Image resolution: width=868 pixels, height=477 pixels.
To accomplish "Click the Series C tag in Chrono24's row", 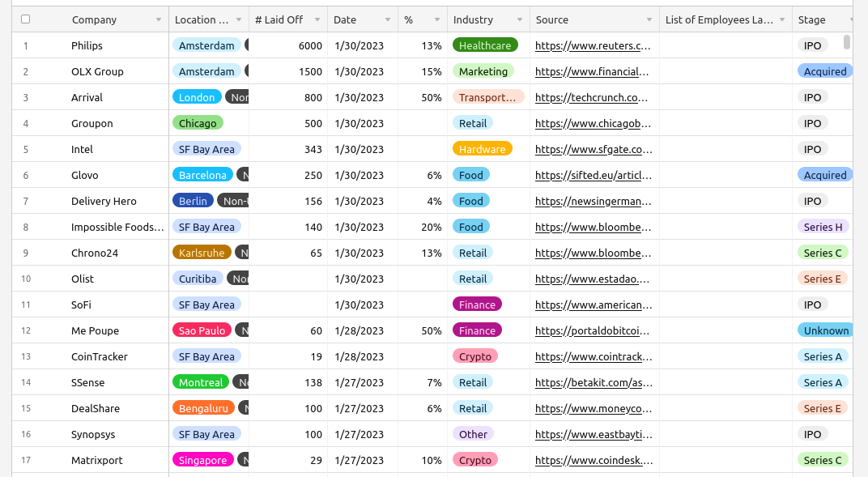I will [x=823, y=253].
